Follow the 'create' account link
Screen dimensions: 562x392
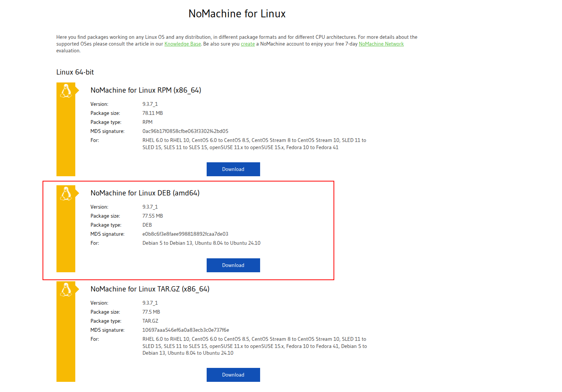pyautogui.click(x=248, y=44)
